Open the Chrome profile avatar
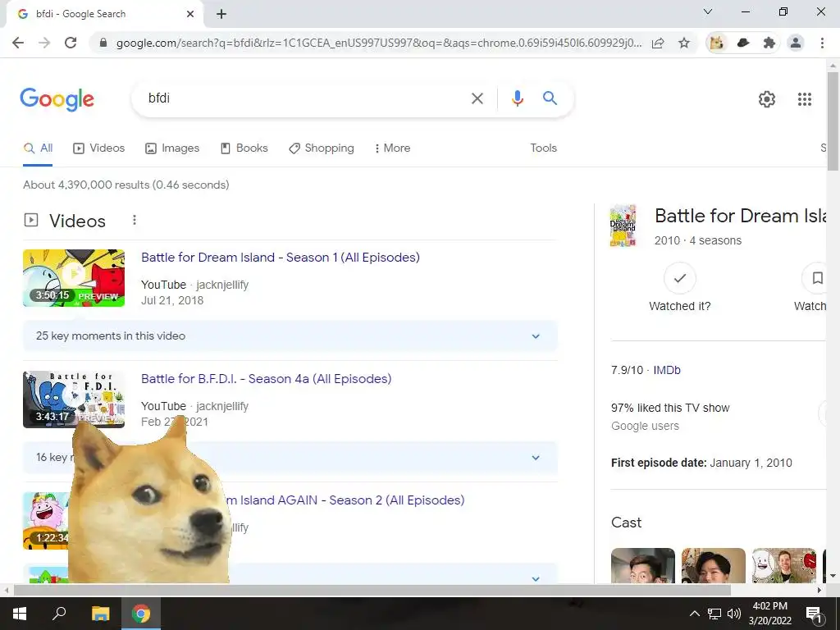This screenshot has height=630, width=840. [x=796, y=43]
